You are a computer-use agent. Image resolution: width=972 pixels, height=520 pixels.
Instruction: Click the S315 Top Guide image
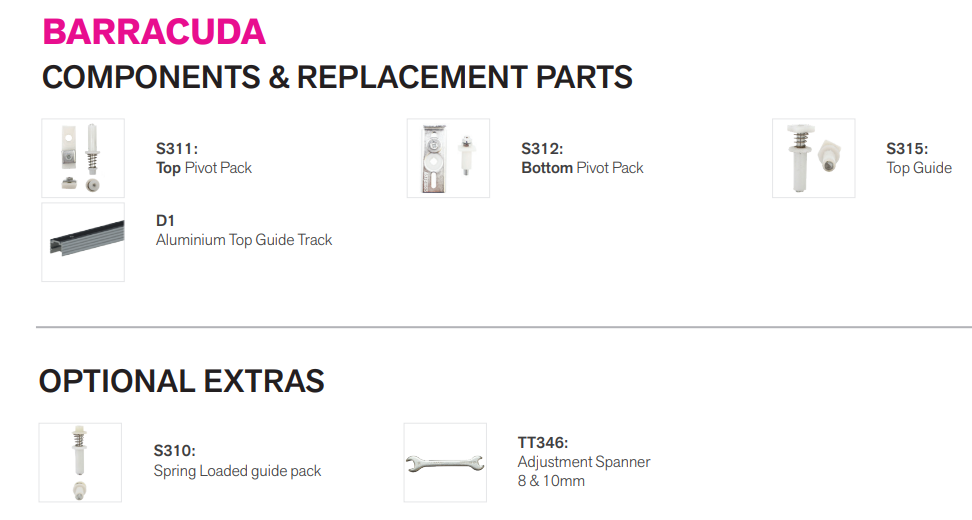[813, 158]
